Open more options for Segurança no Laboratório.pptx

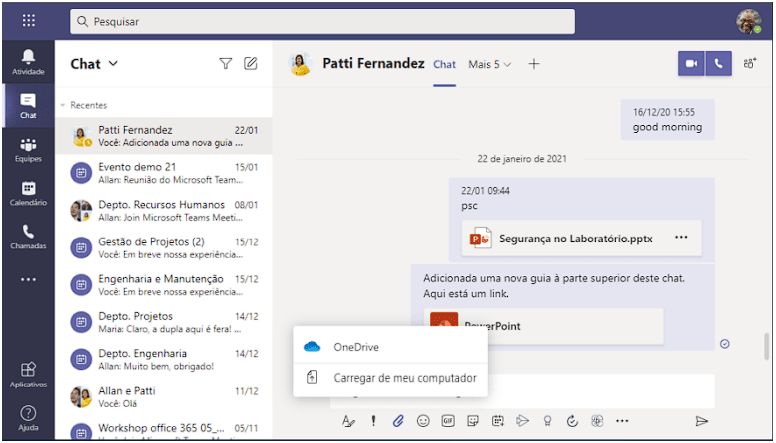[x=681, y=238]
